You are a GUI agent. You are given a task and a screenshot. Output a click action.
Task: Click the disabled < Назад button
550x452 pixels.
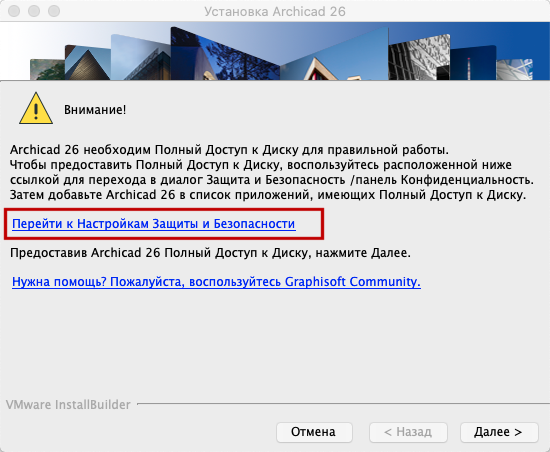pos(408,432)
